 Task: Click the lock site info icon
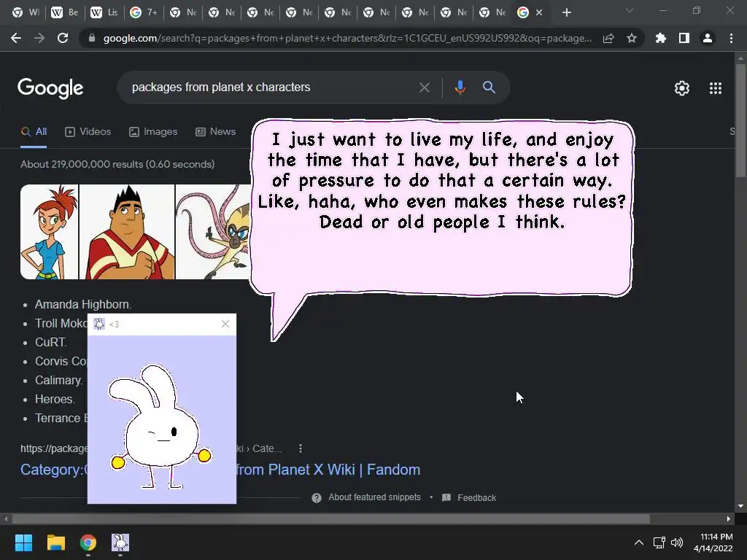click(x=92, y=38)
